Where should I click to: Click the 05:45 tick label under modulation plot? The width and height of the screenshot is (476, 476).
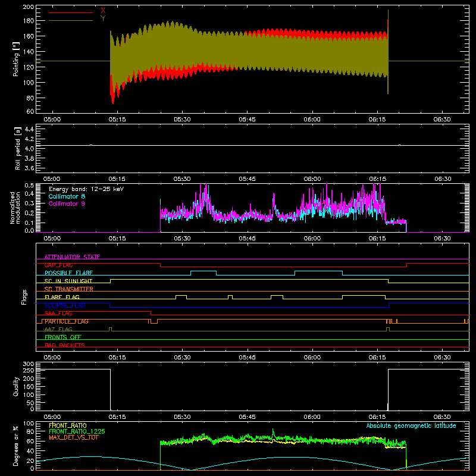click(x=247, y=239)
